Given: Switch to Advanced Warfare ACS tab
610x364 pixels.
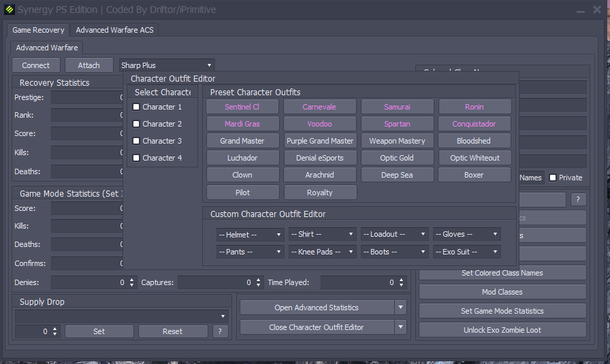Looking at the screenshot, I should pyautogui.click(x=114, y=30).
